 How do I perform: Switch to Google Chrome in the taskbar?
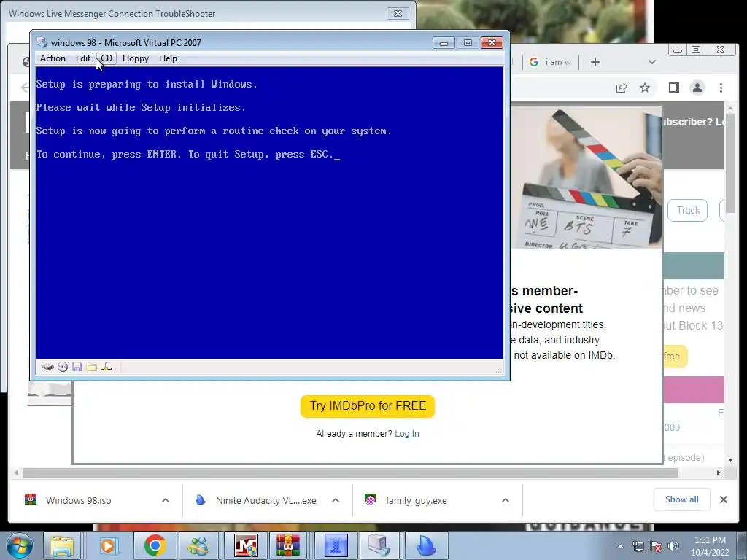[155, 545]
